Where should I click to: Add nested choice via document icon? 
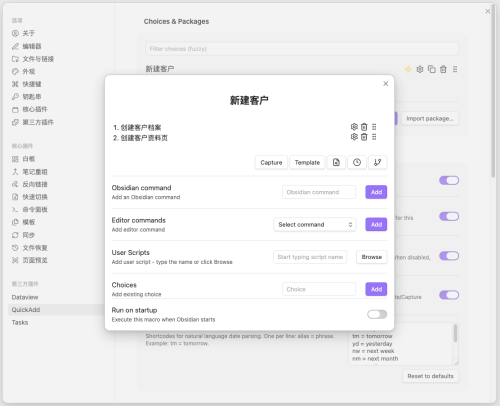(336, 162)
